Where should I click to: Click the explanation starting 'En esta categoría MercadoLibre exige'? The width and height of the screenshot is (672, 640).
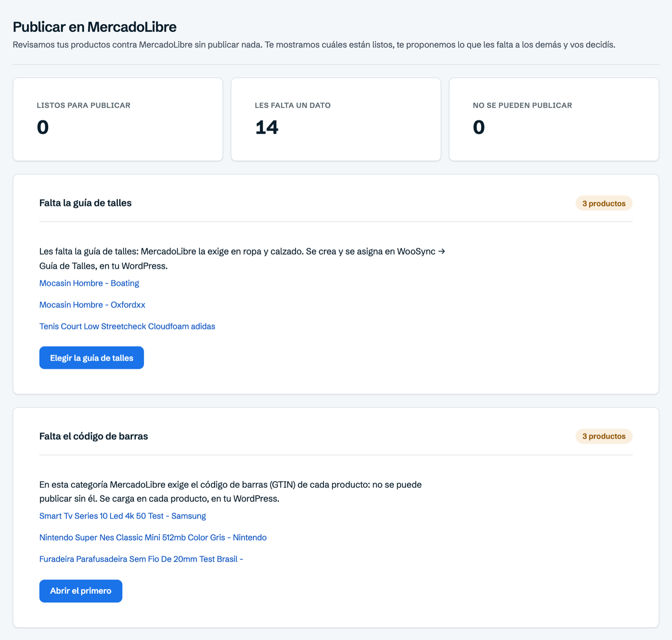[x=231, y=492]
